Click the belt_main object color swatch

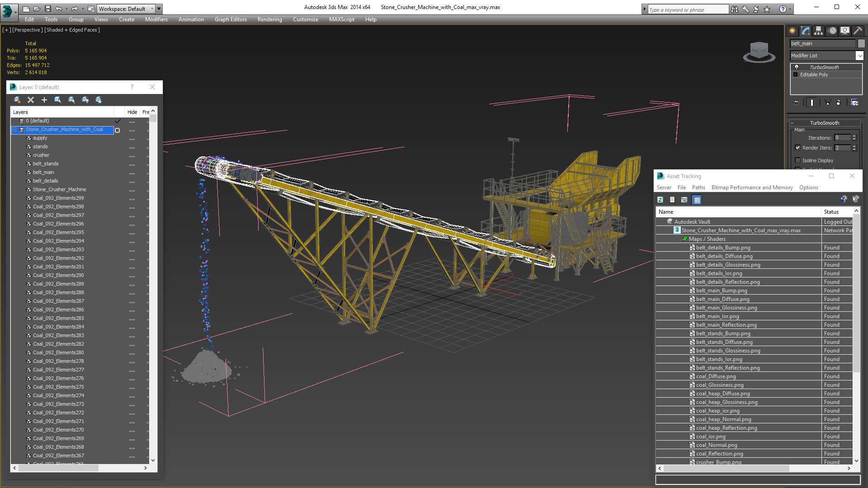(861, 43)
